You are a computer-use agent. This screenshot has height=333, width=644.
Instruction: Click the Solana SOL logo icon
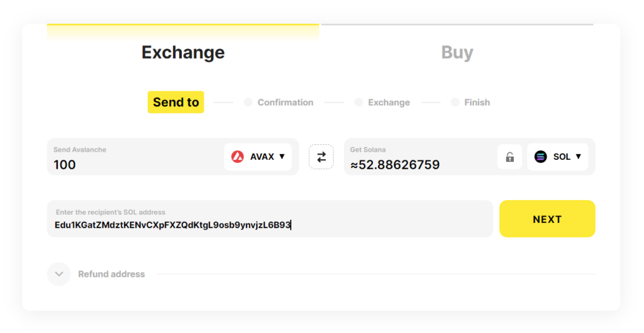541,157
